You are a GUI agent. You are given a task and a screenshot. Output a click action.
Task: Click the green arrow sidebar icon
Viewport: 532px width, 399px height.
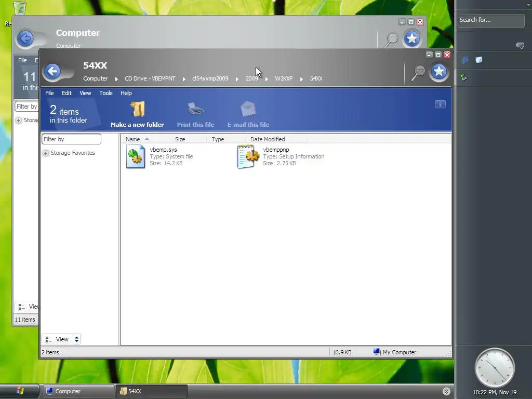(464, 77)
